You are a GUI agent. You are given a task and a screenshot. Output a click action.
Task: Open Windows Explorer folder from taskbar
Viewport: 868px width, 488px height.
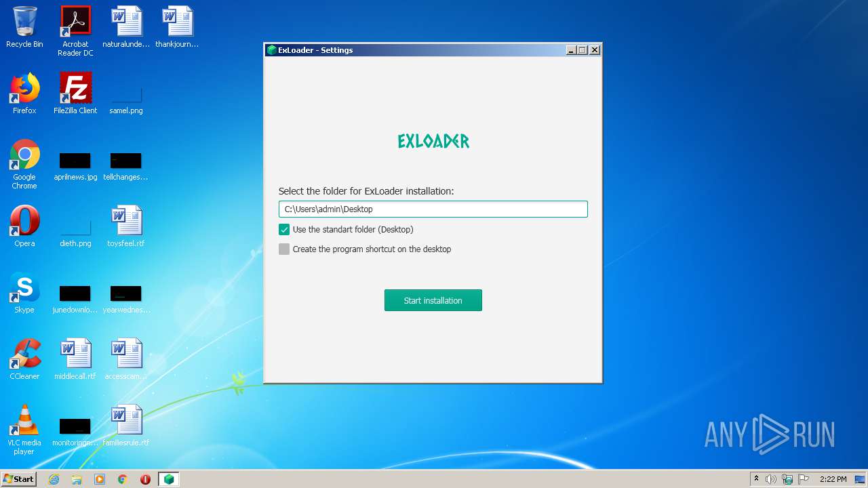click(77, 479)
